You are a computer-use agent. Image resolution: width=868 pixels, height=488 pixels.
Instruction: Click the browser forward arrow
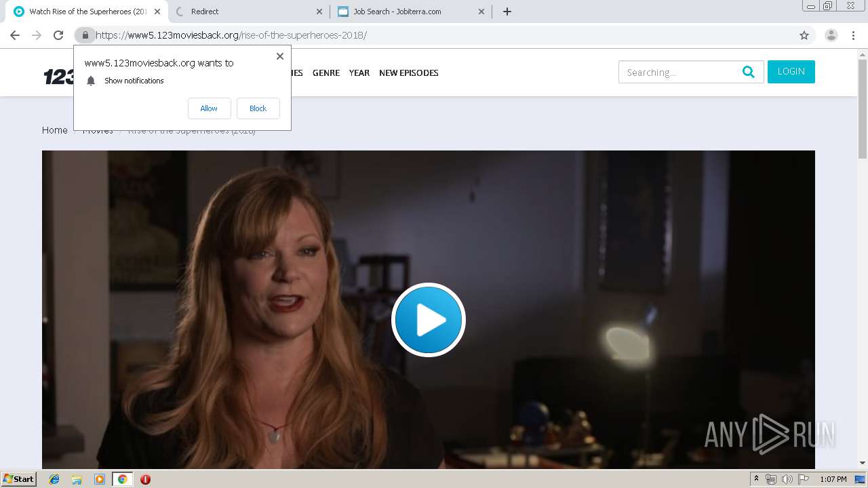tap(37, 35)
